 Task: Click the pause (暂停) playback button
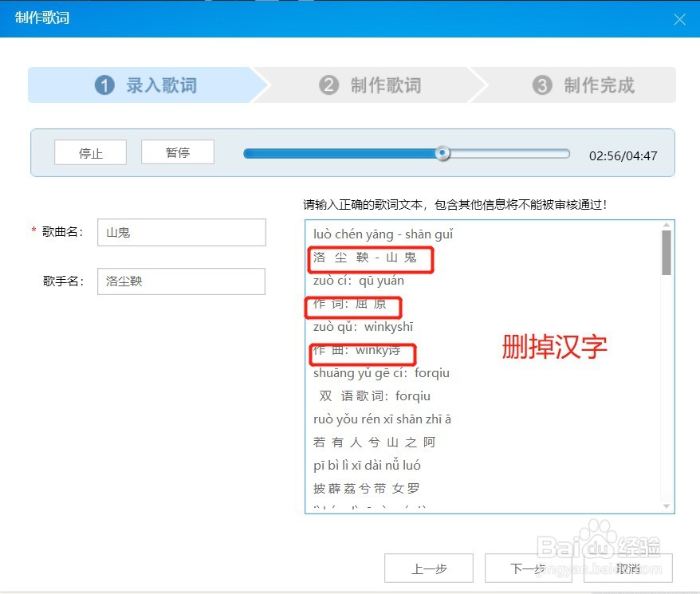(x=177, y=151)
